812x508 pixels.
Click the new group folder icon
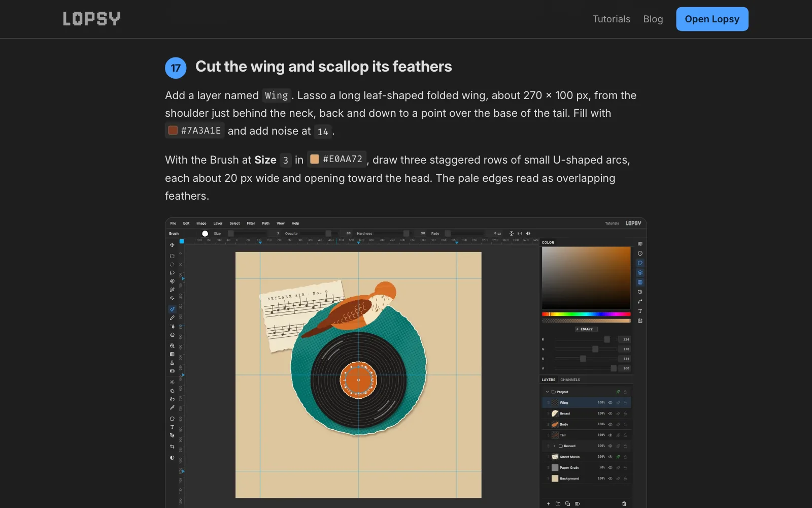(x=558, y=504)
